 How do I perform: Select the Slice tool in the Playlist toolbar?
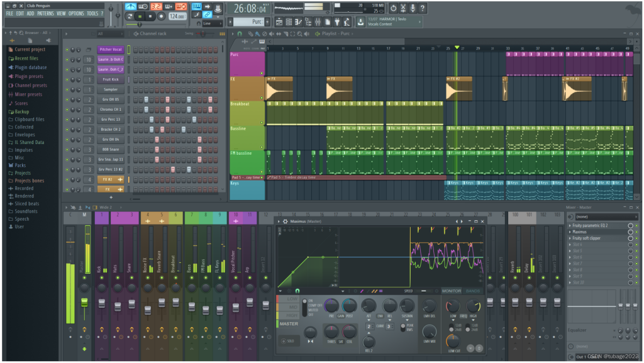point(286,33)
